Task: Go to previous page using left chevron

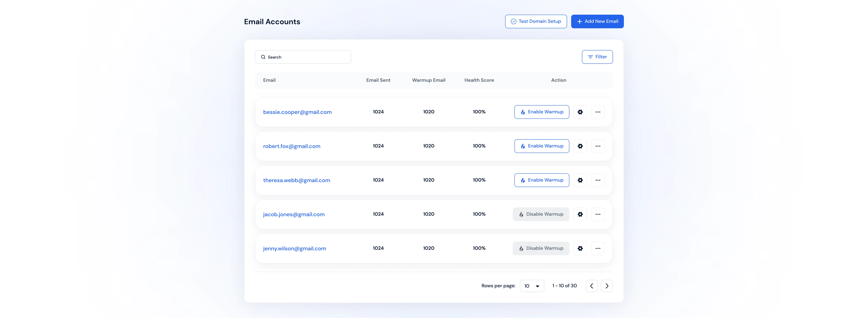Action: click(x=592, y=286)
